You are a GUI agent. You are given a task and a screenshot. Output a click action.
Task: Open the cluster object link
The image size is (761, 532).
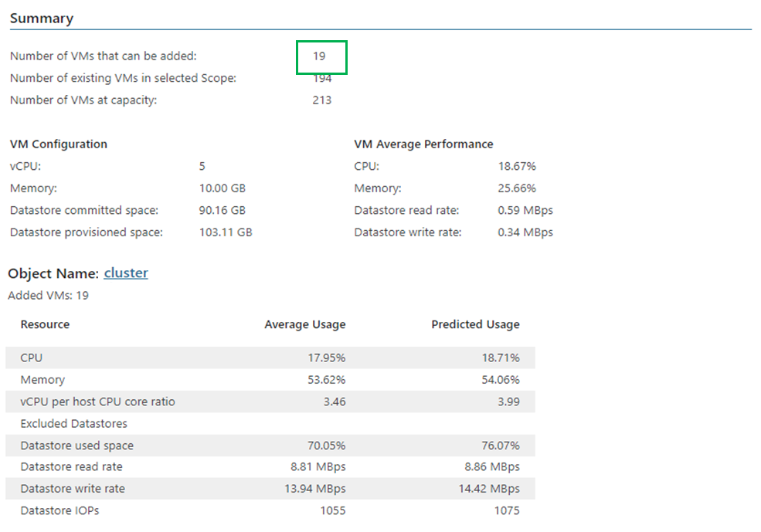[126, 273]
